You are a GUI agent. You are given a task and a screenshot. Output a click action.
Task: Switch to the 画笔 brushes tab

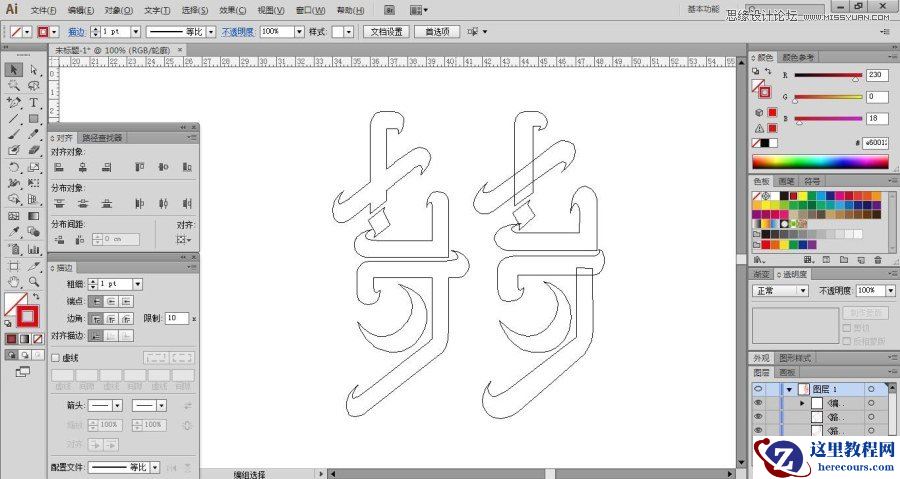pos(786,181)
